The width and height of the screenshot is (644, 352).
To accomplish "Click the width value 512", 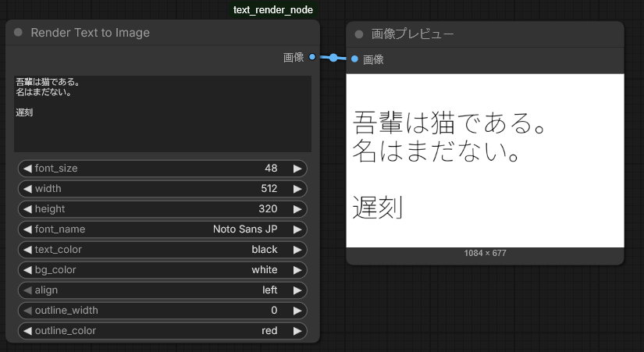I will pos(269,189).
